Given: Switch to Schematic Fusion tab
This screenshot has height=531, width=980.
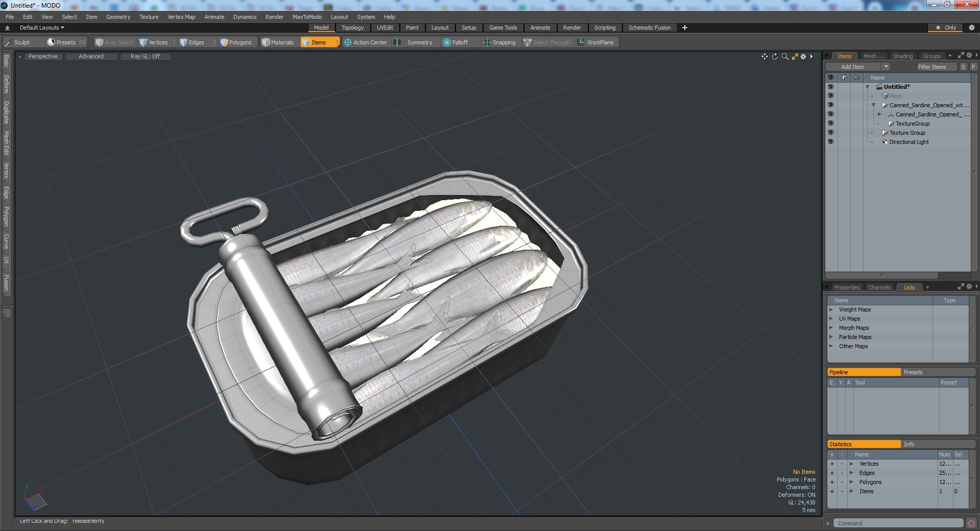Looking at the screenshot, I should point(649,28).
